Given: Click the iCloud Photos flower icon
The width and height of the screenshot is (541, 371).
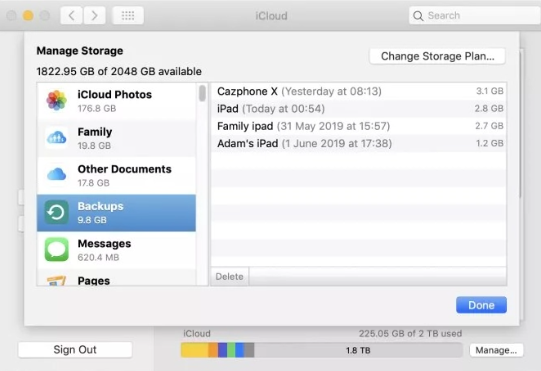Looking at the screenshot, I should pyautogui.click(x=57, y=101).
